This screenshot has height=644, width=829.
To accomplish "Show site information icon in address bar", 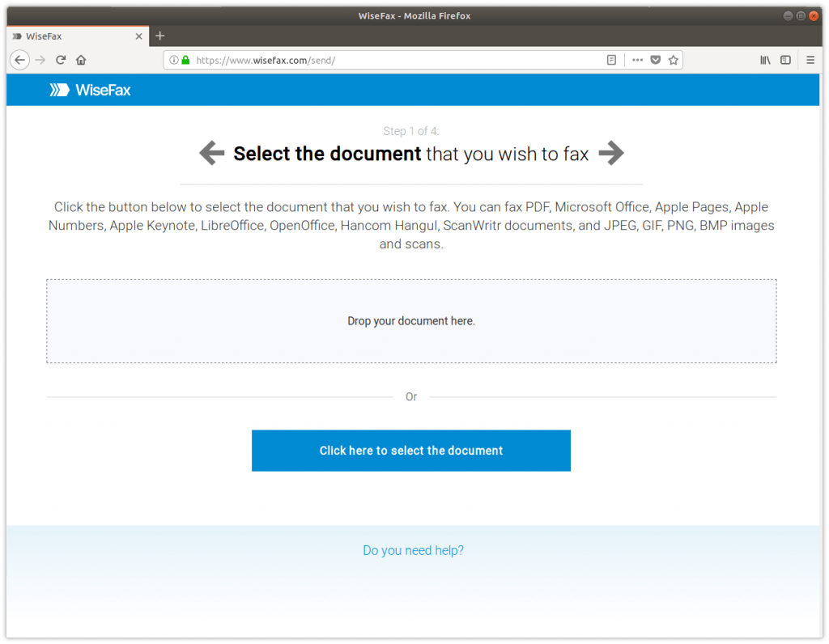I will tap(173, 60).
